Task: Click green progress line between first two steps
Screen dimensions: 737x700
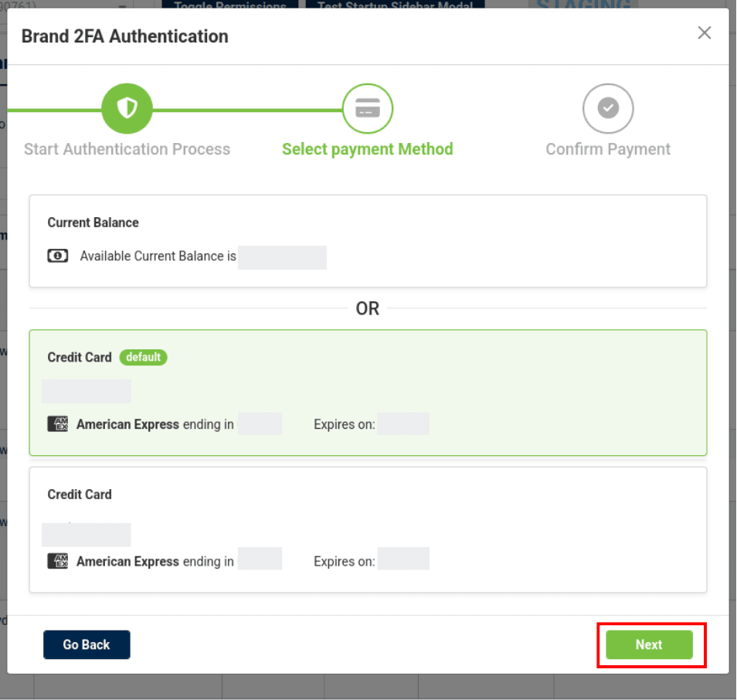Action: [x=247, y=110]
